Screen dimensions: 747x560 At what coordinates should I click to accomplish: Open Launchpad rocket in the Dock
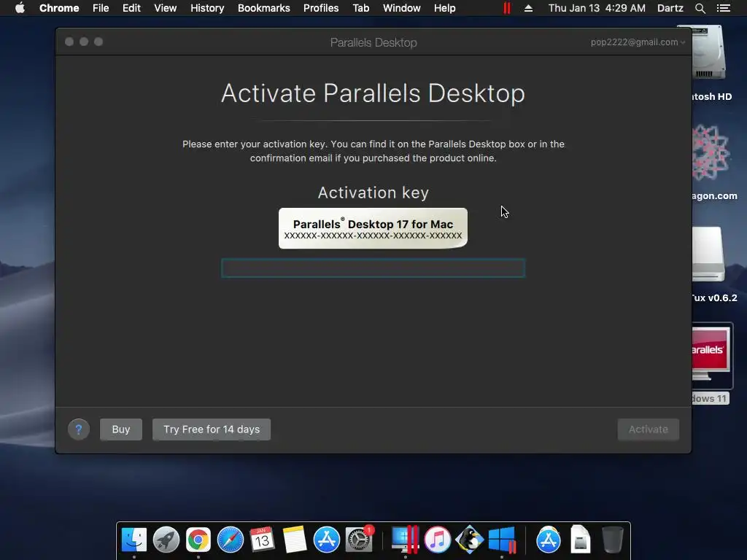166,540
